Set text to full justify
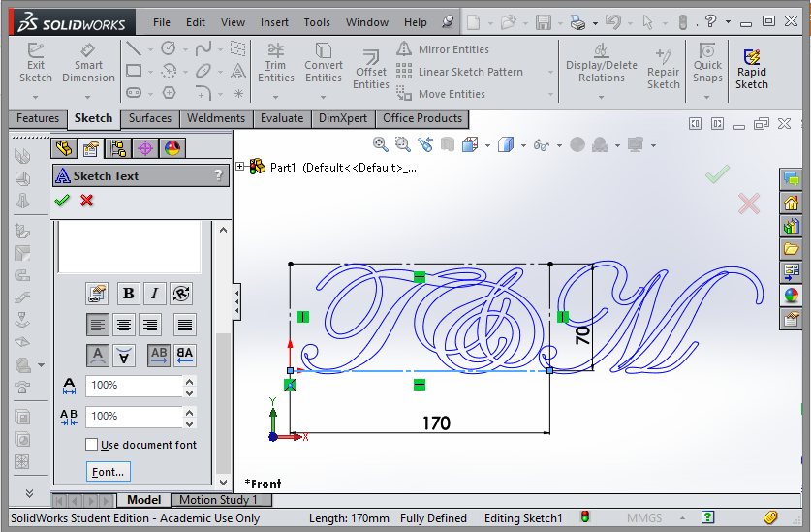Viewport: 811px width, 532px height. [x=185, y=325]
